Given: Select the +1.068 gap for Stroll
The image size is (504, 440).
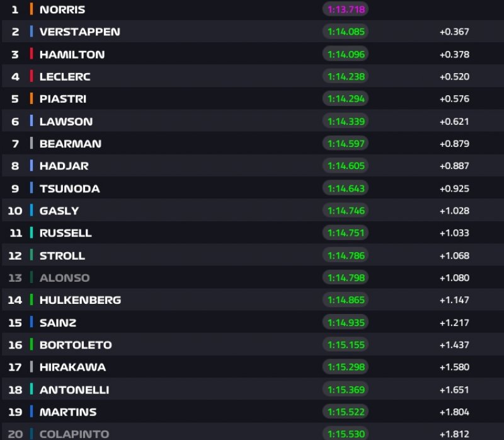Looking at the screenshot, I should click(x=454, y=255).
